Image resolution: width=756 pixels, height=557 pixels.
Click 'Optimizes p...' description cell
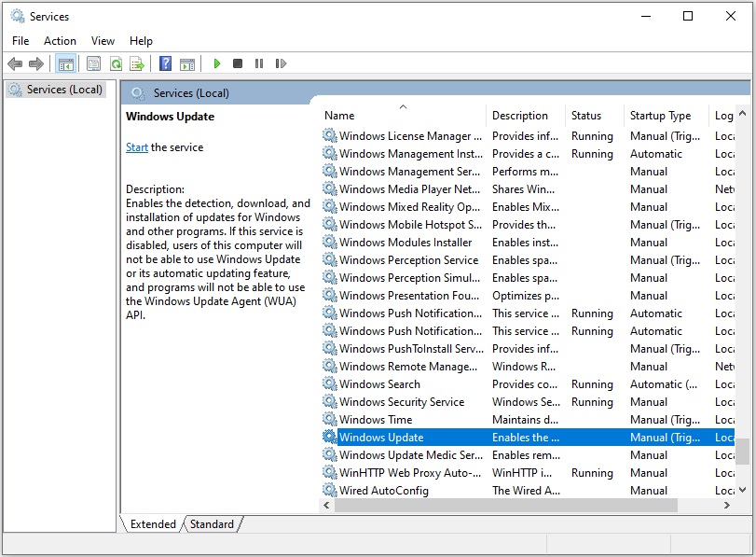[526, 296]
